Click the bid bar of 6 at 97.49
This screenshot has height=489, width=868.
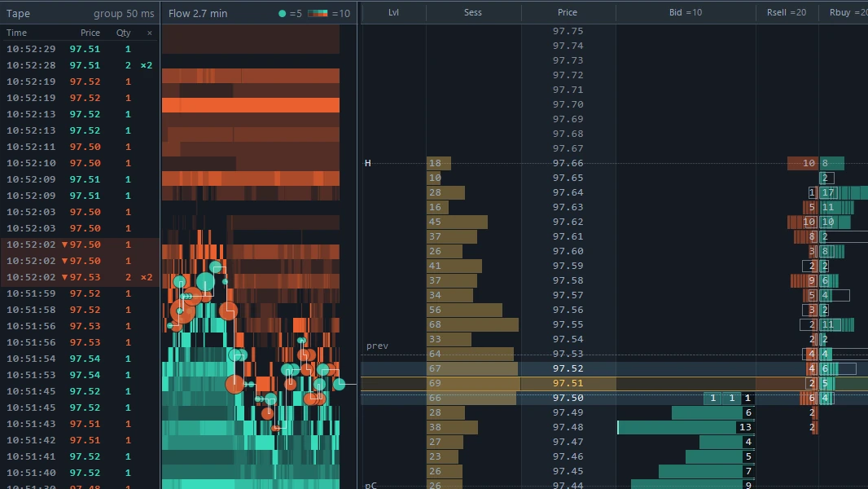pyautogui.click(x=713, y=412)
